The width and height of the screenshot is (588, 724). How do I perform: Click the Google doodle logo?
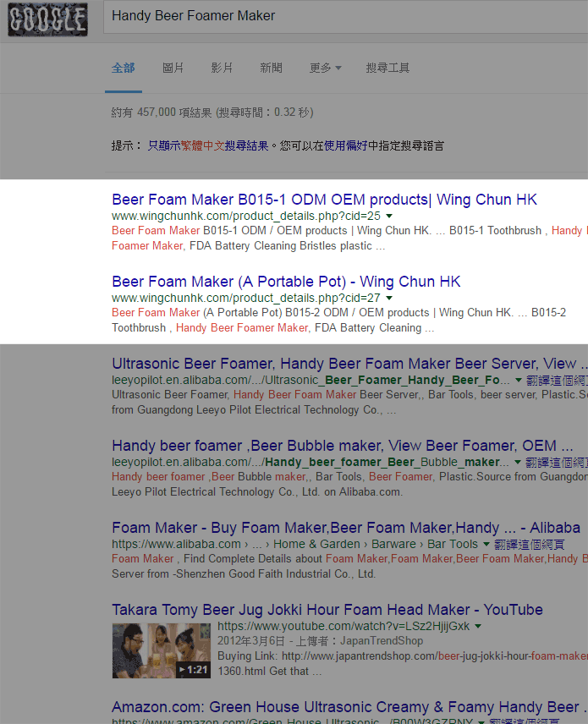coord(47,19)
